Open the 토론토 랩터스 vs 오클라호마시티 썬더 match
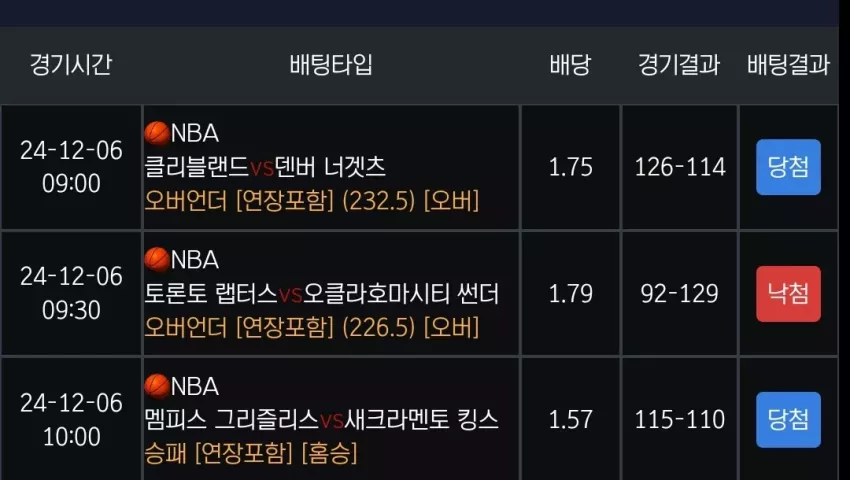Image resolution: width=850 pixels, height=480 pixels. point(321,293)
